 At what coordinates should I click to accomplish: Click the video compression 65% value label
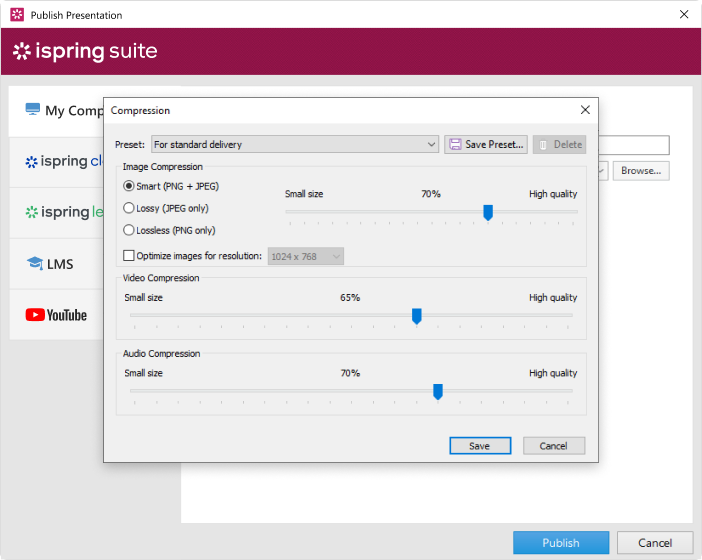pyautogui.click(x=350, y=298)
